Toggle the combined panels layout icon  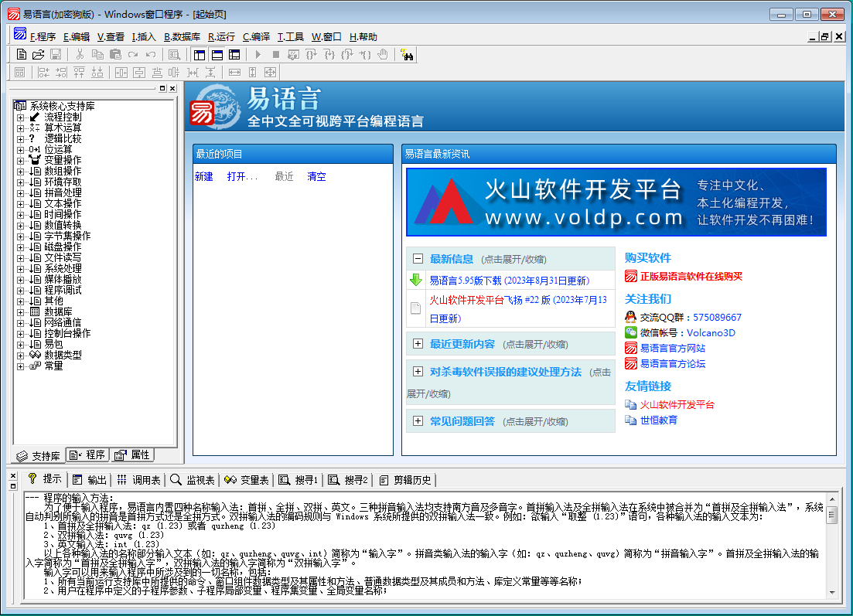[234, 54]
